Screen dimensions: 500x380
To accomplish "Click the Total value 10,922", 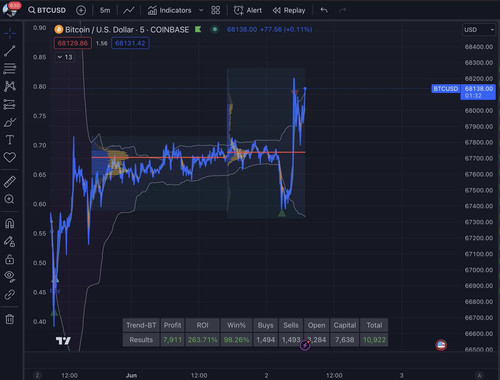I will tap(374, 340).
